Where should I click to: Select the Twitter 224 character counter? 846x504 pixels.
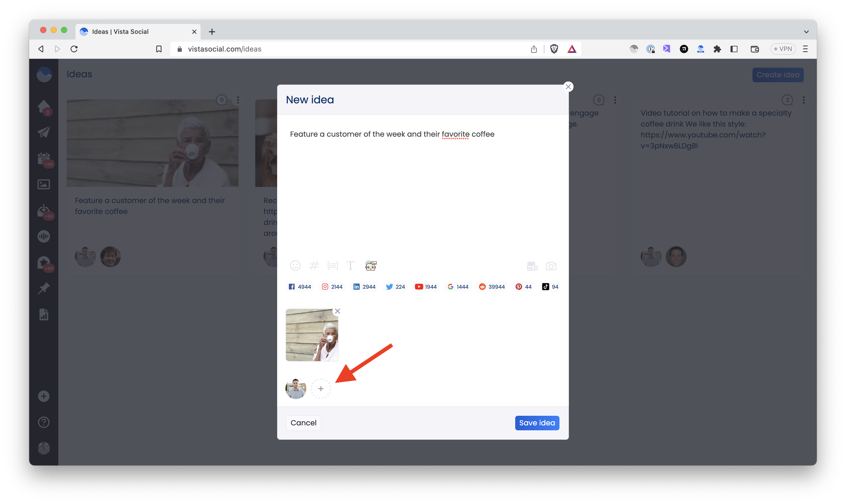(x=395, y=287)
